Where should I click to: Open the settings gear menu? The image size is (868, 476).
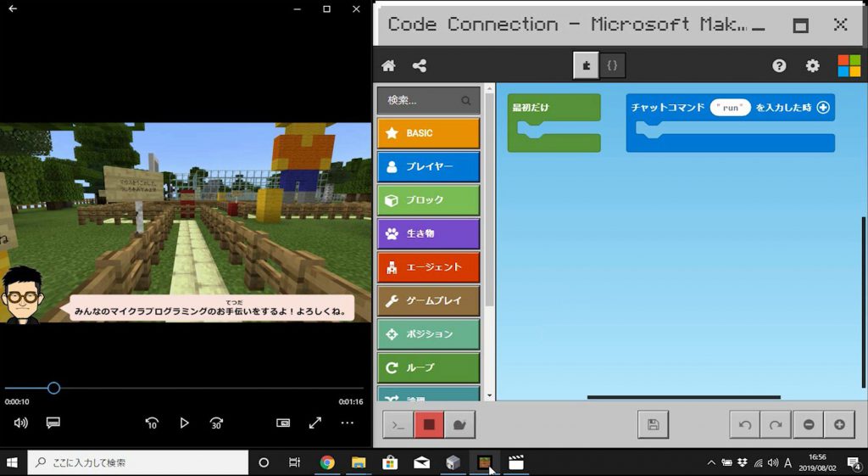click(x=812, y=65)
